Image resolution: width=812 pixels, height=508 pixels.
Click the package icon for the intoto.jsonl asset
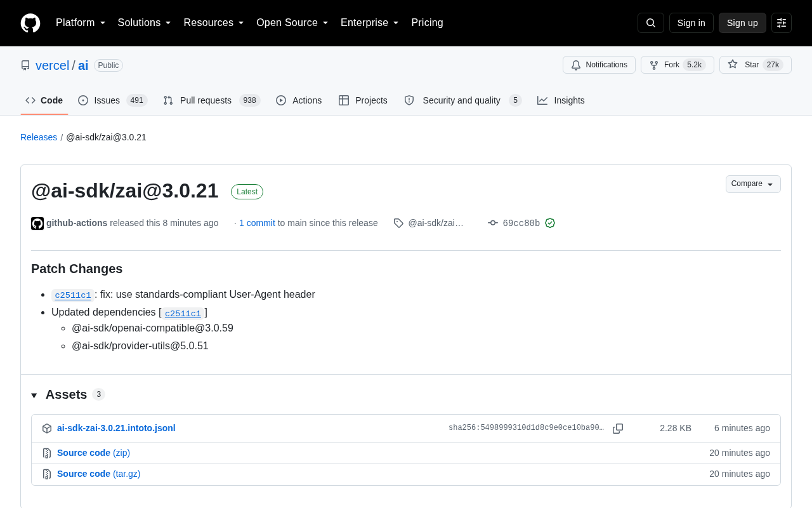[47, 429]
